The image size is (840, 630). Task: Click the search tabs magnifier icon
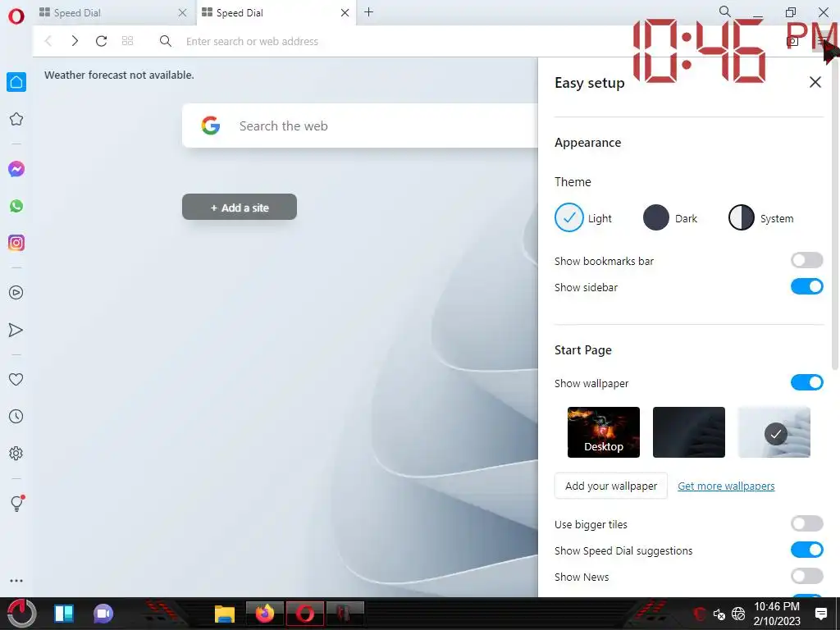pos(725,11)
